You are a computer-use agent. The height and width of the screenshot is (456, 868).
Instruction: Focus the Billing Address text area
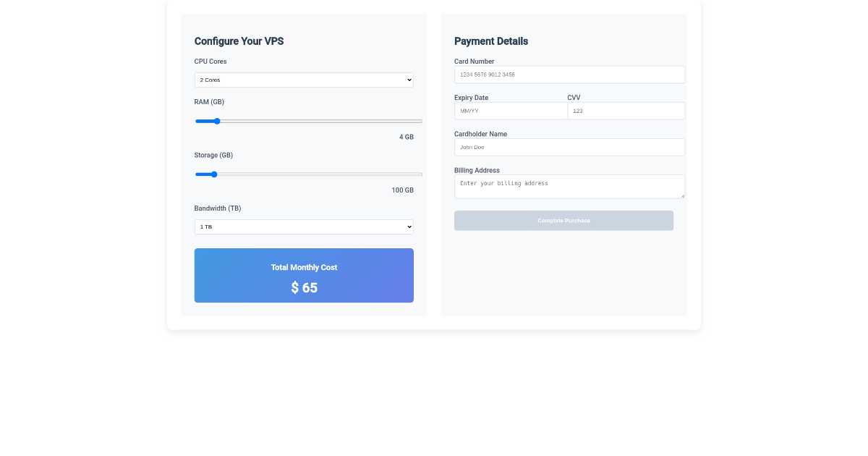coord(569,186)
